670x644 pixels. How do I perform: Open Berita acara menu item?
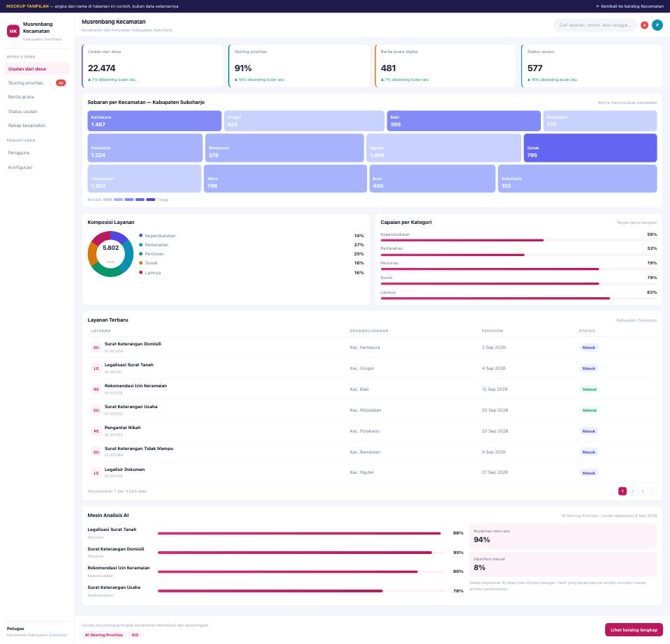(x=37, y=97)
